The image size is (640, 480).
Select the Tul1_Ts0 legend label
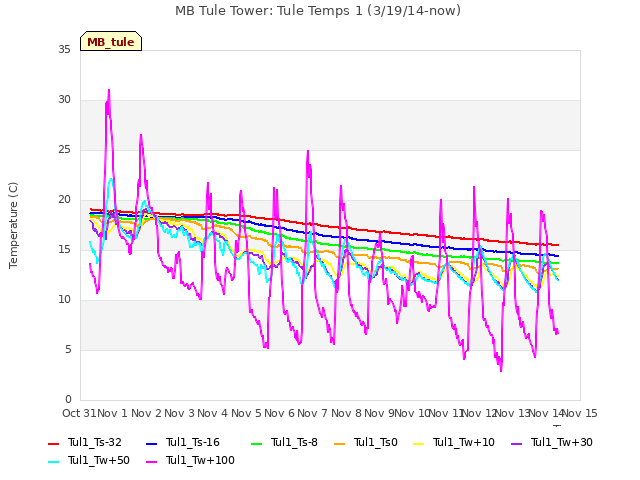376,442
